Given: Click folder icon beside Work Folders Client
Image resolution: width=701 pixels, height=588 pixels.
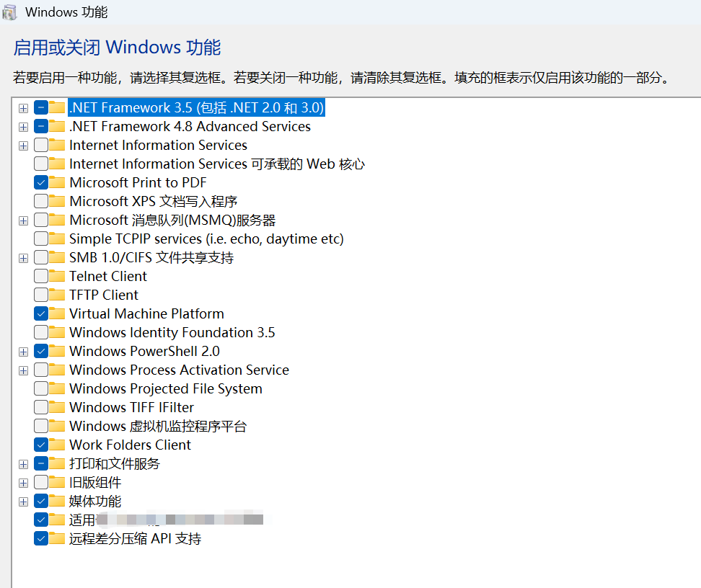Looking at the screenshot, I should coord(57,445).
